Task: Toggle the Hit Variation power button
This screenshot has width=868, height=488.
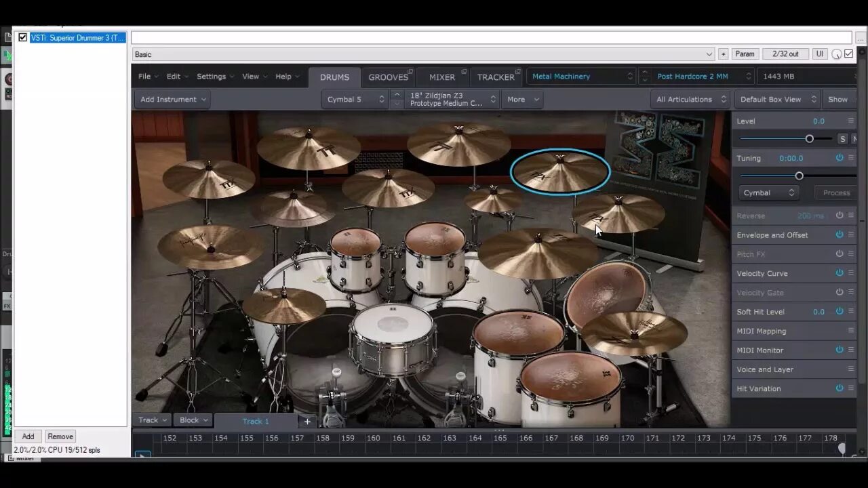Action: click(840, 388)
